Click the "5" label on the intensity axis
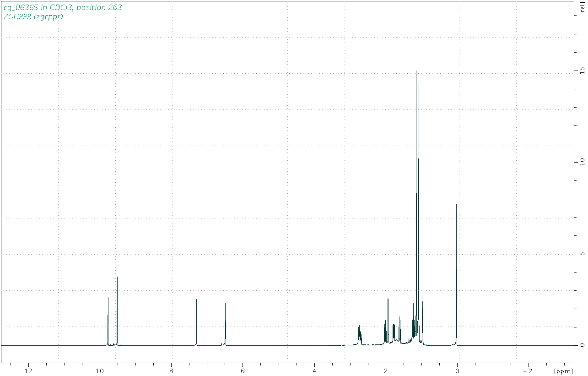 point(582,254)
